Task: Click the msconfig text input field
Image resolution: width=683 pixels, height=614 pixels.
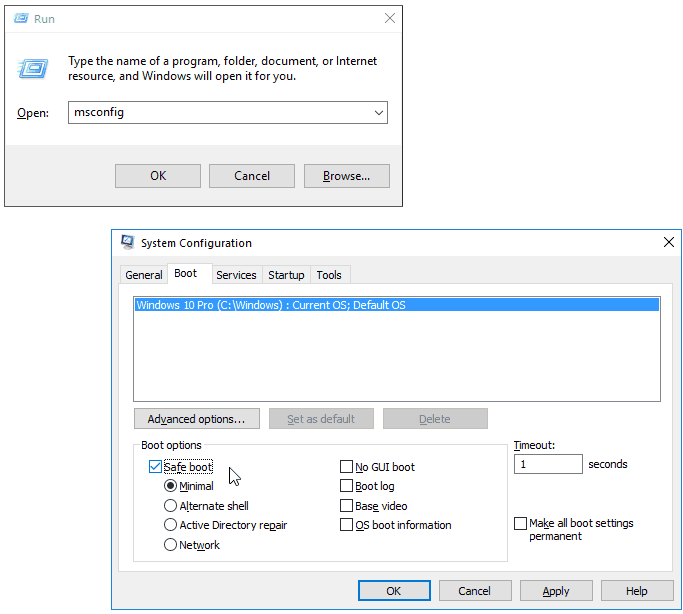Action: click(218, 113)
